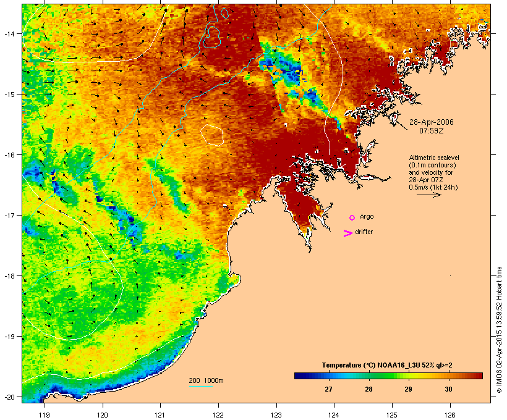507x420 pixels.
Task: Click the latitude axis label -14
Action: [9, 33]
